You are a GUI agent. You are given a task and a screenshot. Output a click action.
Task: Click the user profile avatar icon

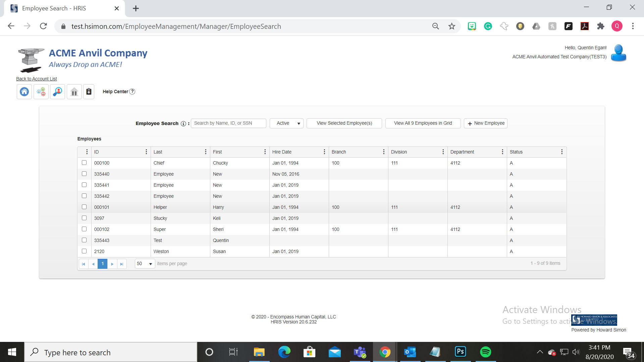click(x=619, y=53)
